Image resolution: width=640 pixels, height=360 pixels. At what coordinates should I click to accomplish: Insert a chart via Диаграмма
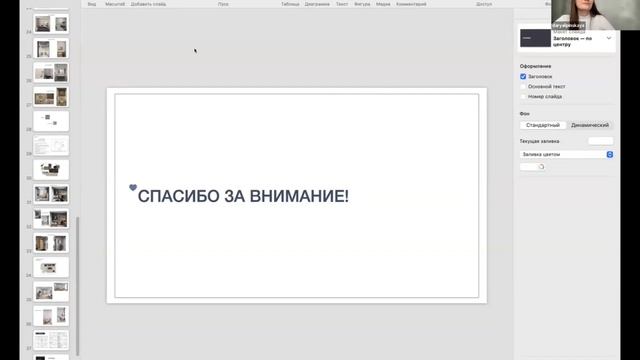(317, 4)
